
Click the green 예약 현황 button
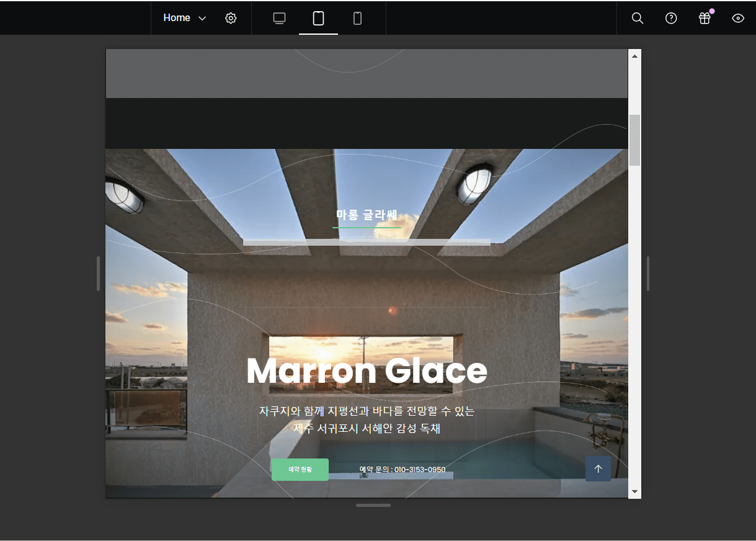click(300, 470)
